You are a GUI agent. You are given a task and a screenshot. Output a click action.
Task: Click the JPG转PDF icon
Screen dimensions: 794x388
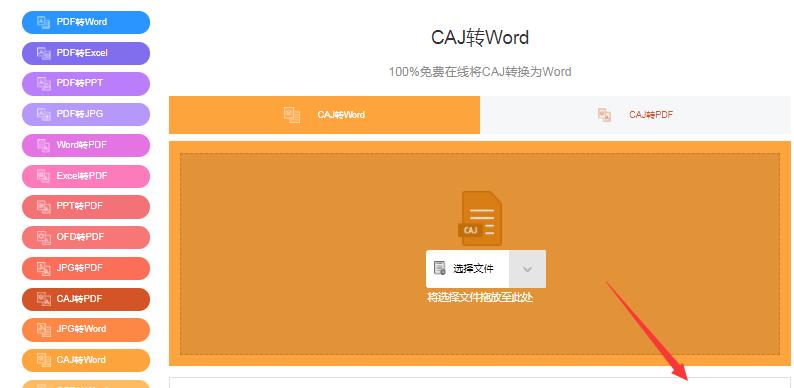pos(44,268)
